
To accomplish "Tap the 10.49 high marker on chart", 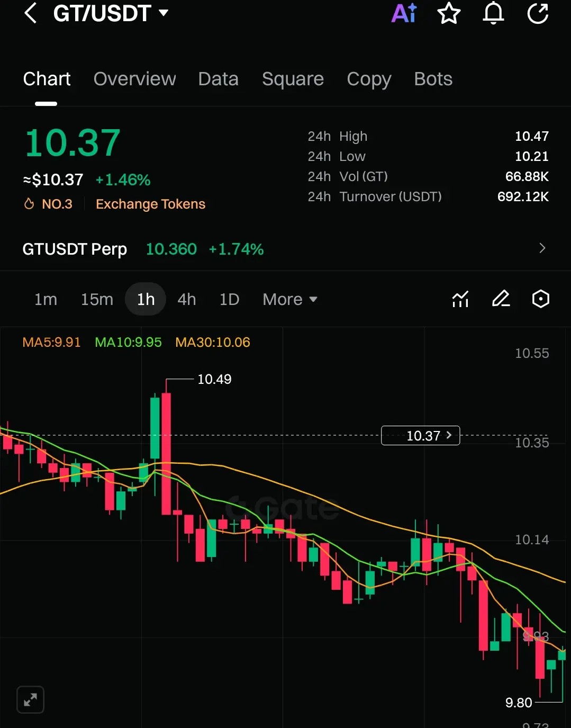I will [214, 379].
